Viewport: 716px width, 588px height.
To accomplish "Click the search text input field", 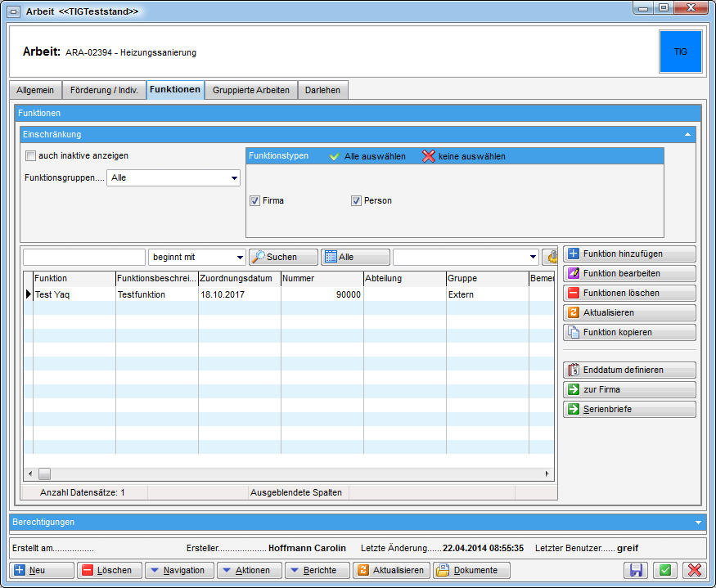I will coord(84,257).
